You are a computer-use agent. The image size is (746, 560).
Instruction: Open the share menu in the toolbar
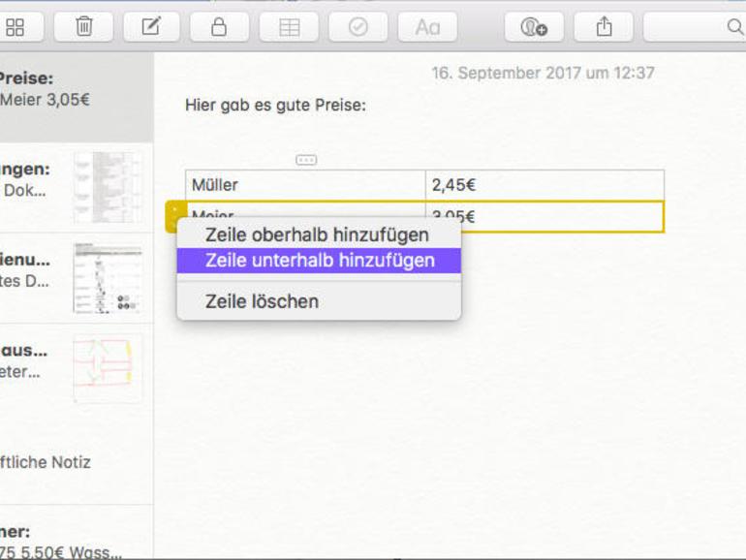[x=604, y=27]
